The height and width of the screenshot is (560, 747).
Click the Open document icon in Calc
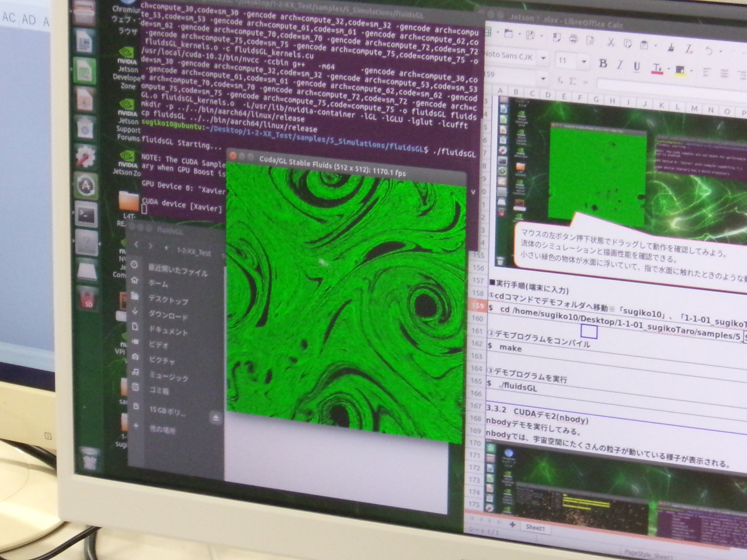pos(509,34)
